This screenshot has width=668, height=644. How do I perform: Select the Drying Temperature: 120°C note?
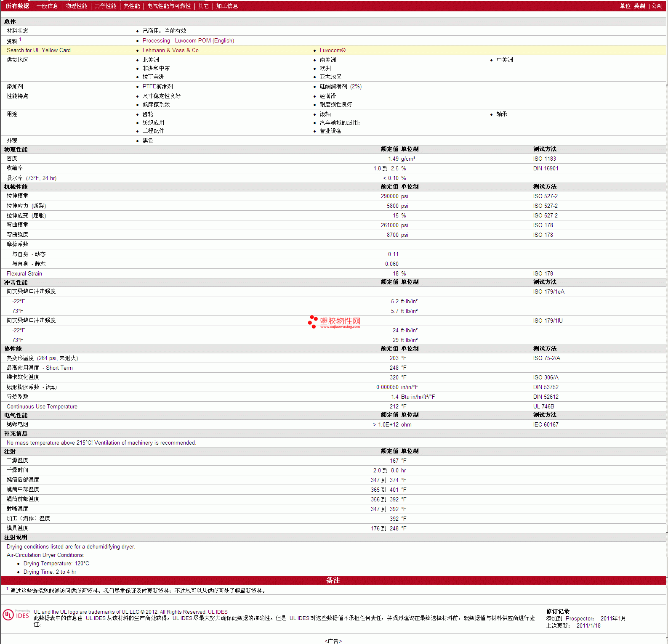pyautogui.click(x=56, y=564)
